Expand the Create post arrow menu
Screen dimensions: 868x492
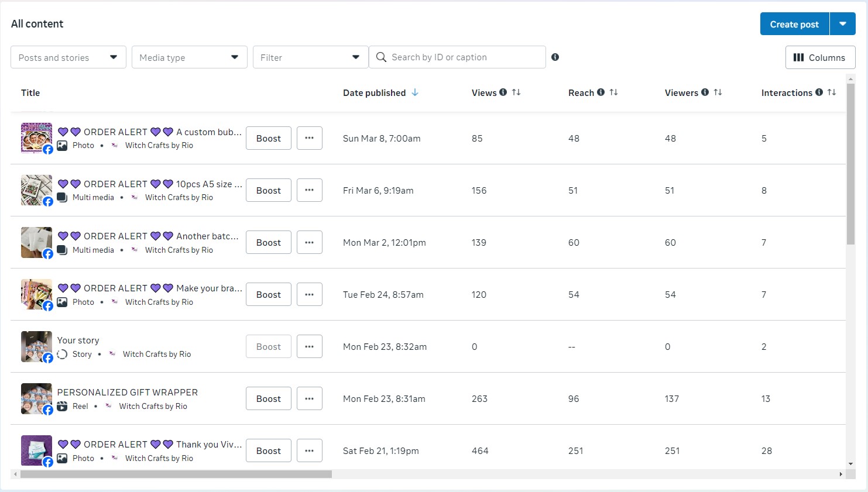click(843, 24)
